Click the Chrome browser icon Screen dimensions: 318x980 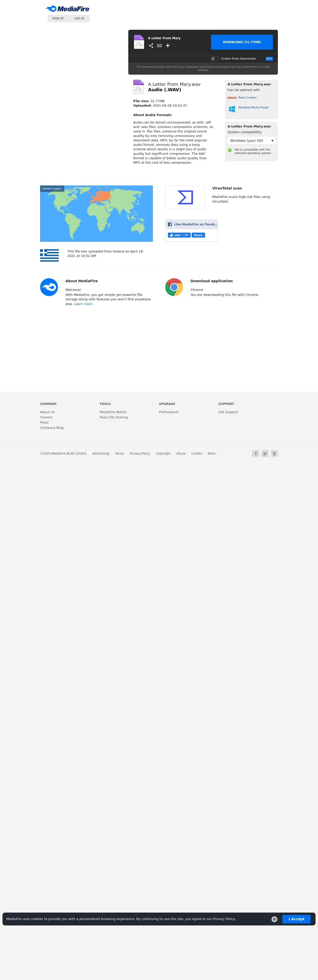[x=174, y=287]
